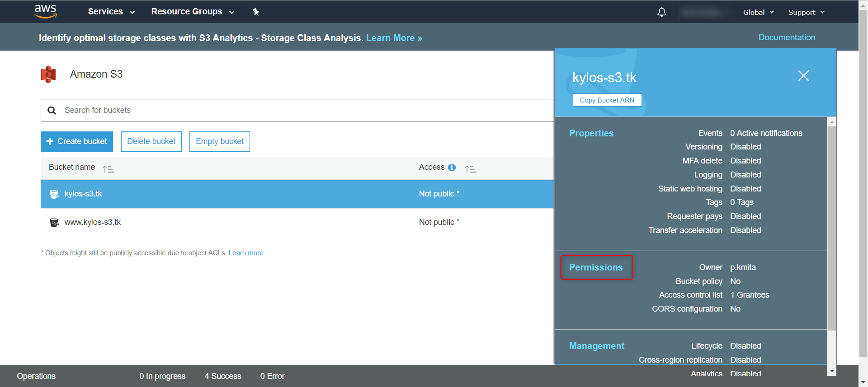Click the Static web hosting label
This screenshot has height=387, width=868.
tap(690, 189)
